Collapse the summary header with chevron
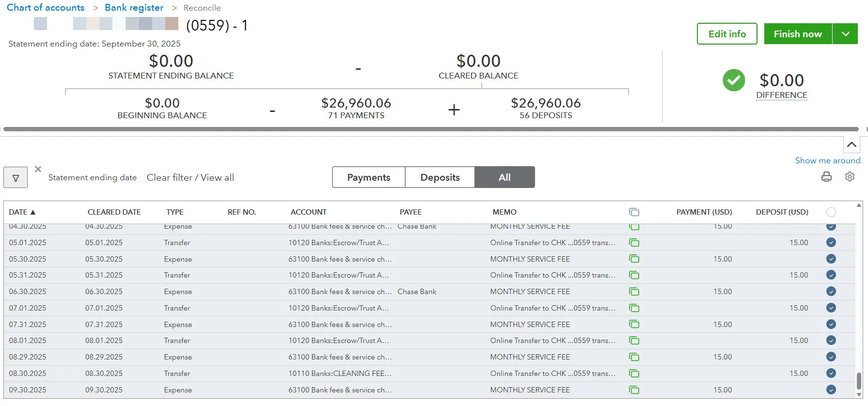 (x=851, y=145)
